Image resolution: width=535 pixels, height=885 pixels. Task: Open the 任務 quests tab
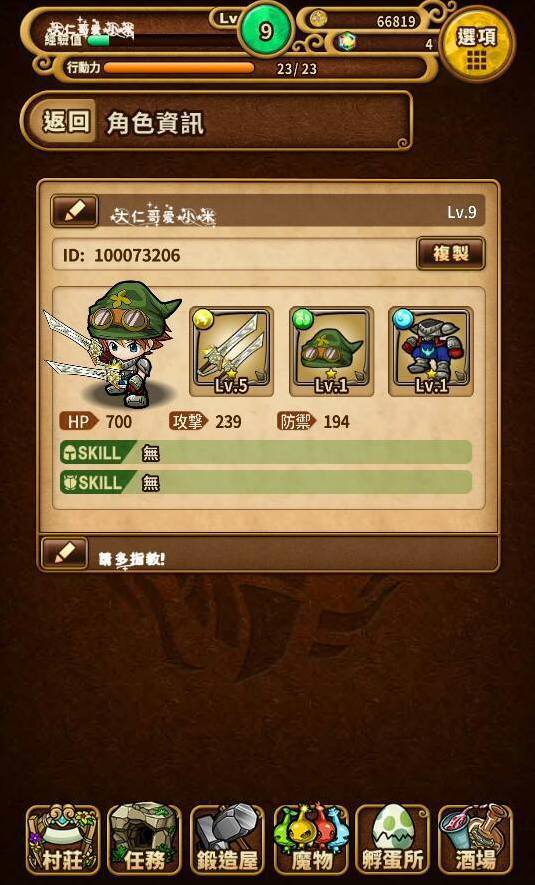click(144, 839)
